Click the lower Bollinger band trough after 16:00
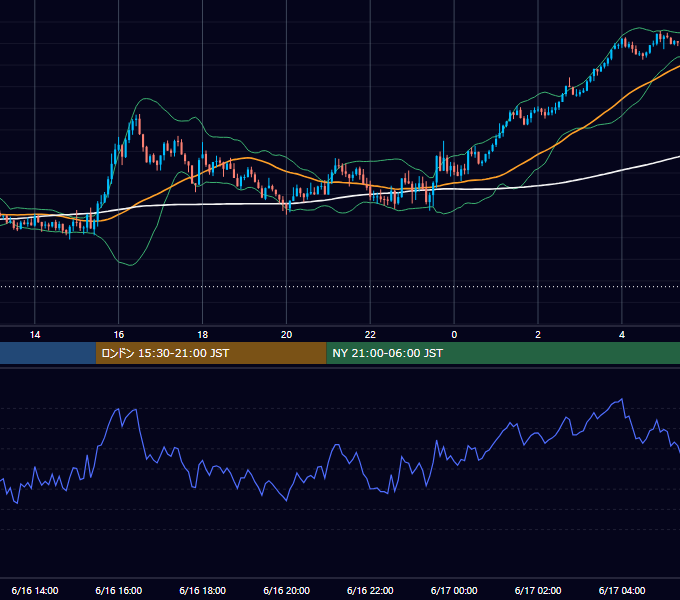 click(130, 264)
